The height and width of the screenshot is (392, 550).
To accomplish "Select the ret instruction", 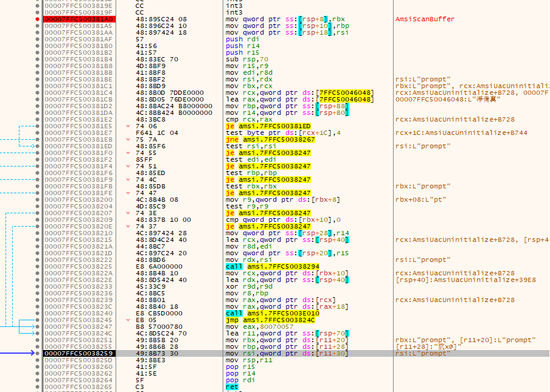I will pos(232,387).
